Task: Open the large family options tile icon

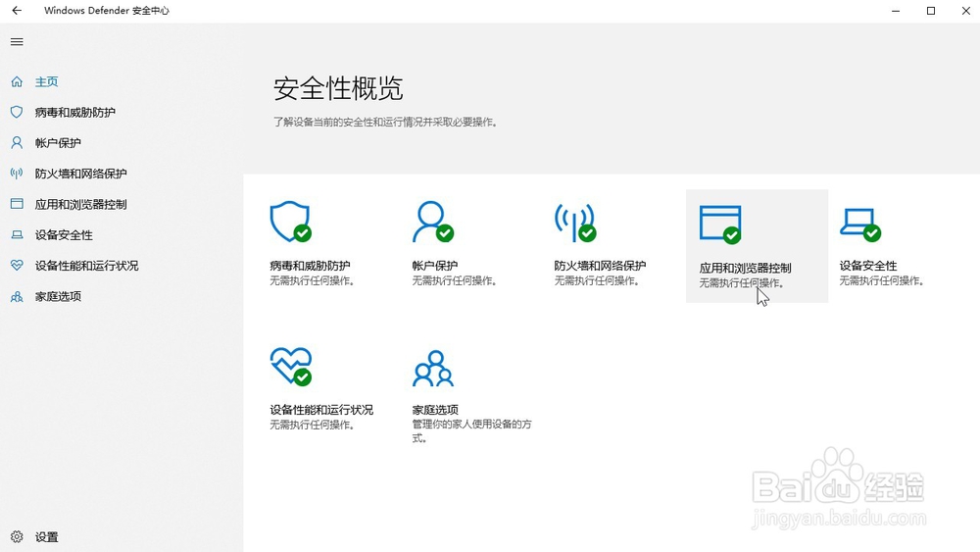Action: (x=432, y=369)
